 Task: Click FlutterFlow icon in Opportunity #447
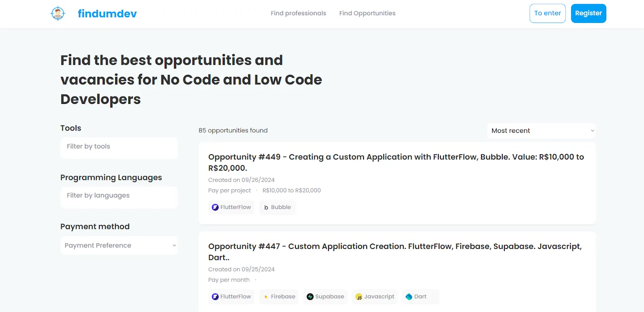click(215, 297)
